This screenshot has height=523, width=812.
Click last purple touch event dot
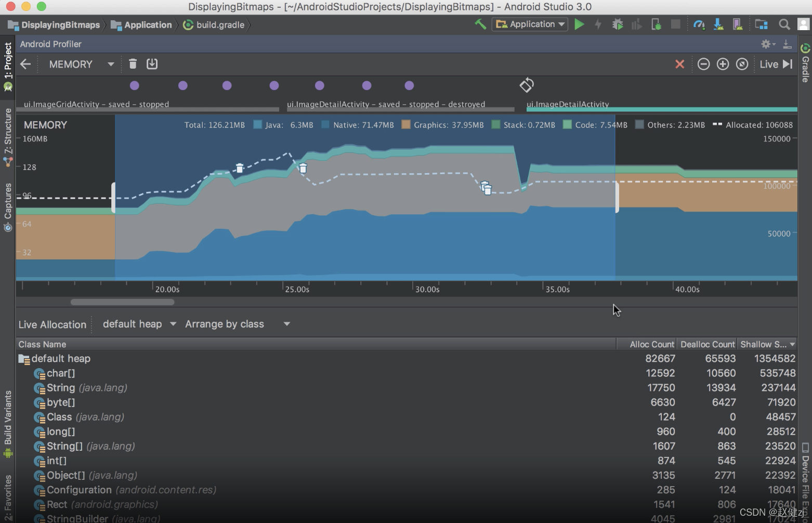(x=409, y=85)
